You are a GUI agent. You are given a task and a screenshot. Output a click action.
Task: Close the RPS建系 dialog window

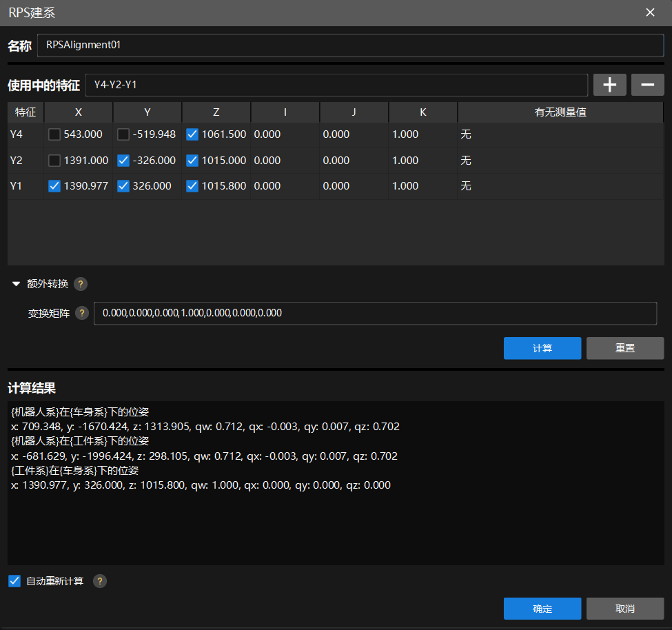650,12
